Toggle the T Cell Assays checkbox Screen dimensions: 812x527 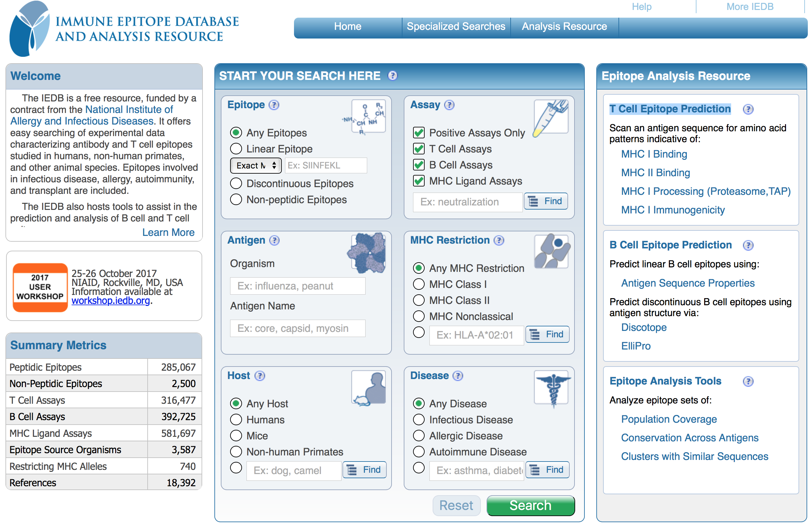tap(419, 149)
